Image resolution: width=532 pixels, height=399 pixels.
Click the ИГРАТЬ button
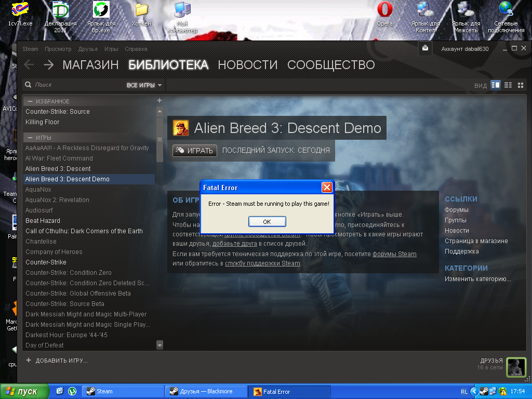[x=195, y=151]
